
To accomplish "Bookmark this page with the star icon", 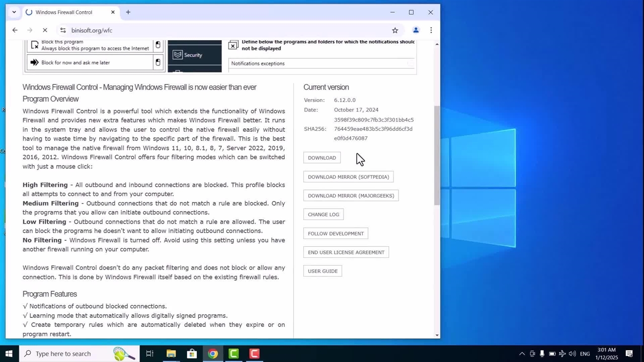I will click(x=395, y=30).
